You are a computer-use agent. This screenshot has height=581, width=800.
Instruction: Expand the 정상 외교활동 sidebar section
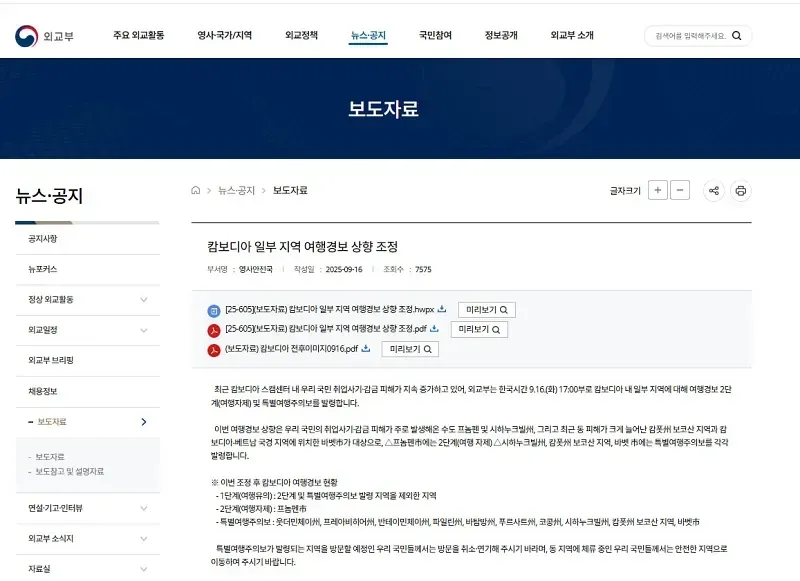tap(143, 299)
